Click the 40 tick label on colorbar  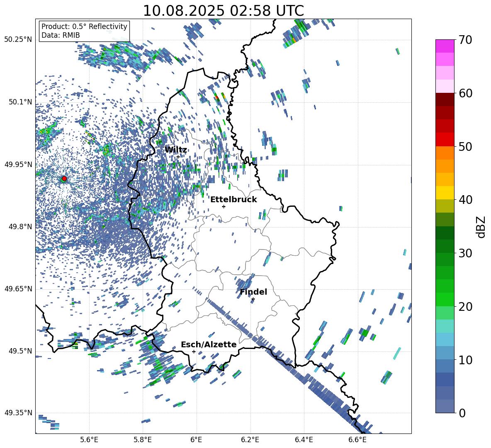[x=465, y=200]
